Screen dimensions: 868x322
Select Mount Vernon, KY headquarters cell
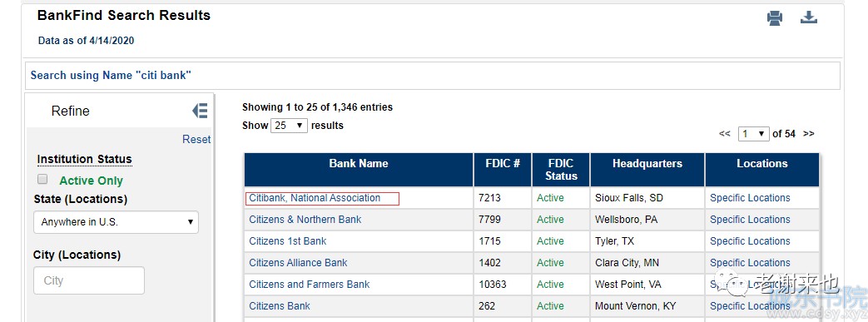[x=647, y=306]
